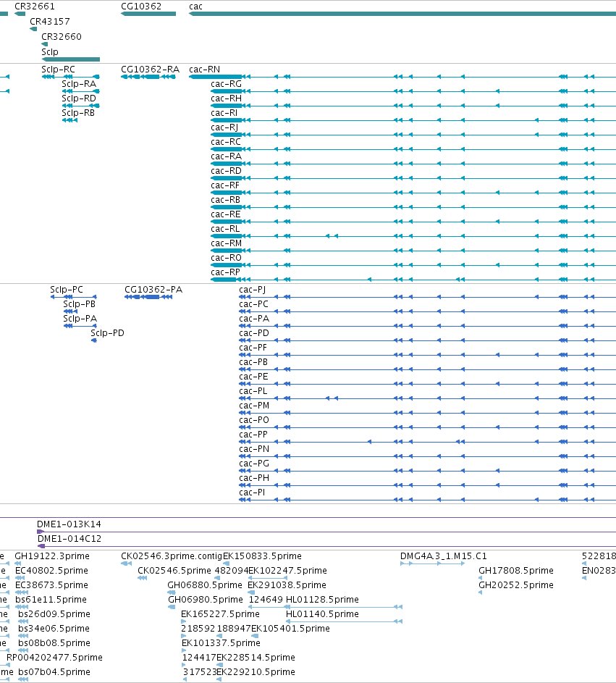Click the CG10362-RA transcript label
This screenshot has height=683, width=616.
(150, 70)
